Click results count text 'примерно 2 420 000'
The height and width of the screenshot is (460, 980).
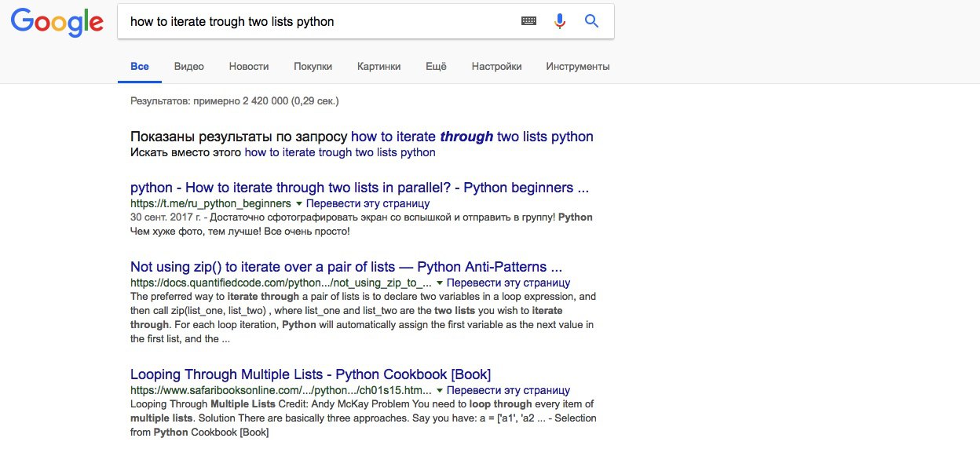click(242, 101)
